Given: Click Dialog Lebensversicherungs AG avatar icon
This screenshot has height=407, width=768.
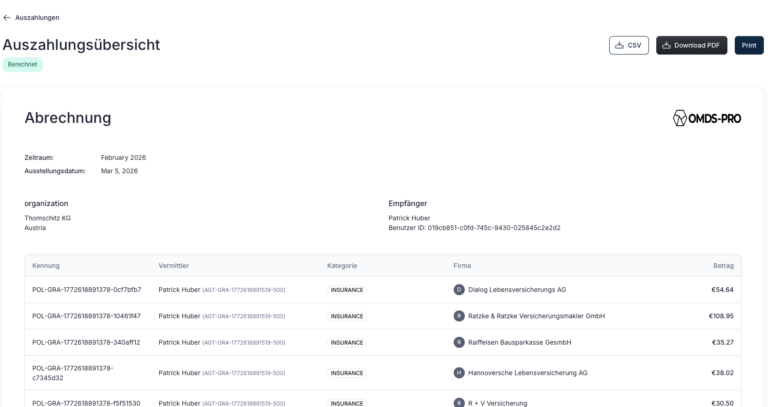Looking at the screenshot, I should [459, 289].
